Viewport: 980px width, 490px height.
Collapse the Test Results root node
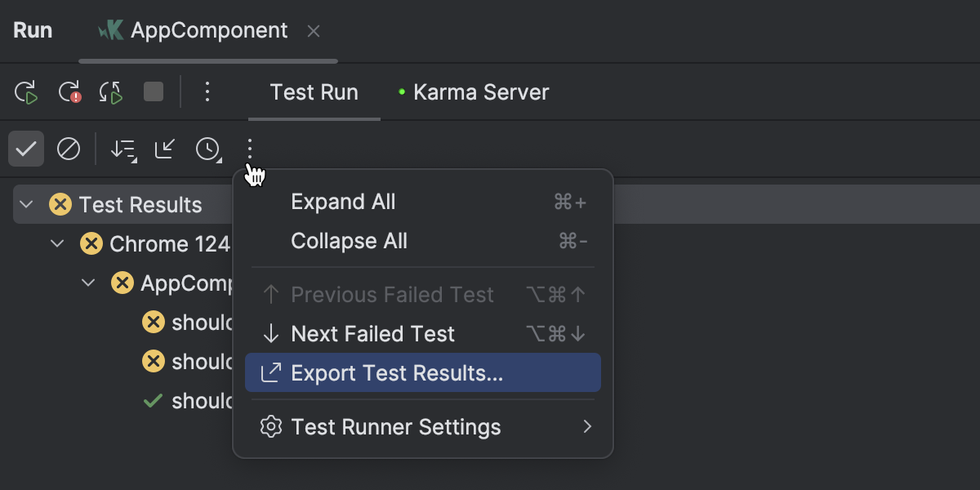[26, 204]
